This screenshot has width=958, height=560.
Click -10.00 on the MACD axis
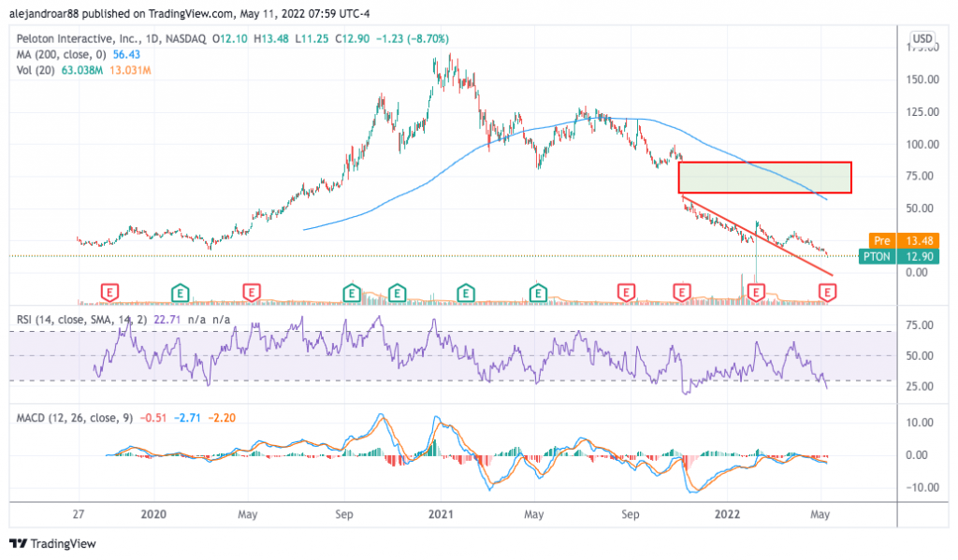(921, 487)
